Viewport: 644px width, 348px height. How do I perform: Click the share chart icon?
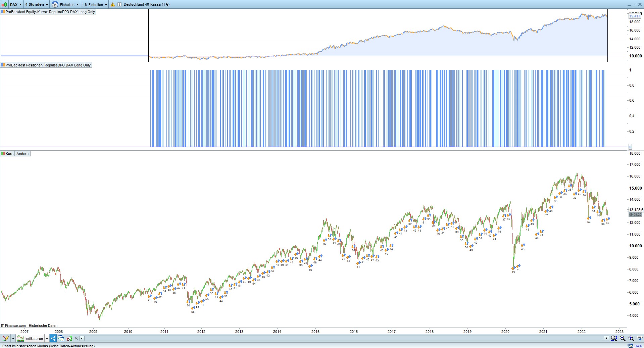tap(53, 338)
